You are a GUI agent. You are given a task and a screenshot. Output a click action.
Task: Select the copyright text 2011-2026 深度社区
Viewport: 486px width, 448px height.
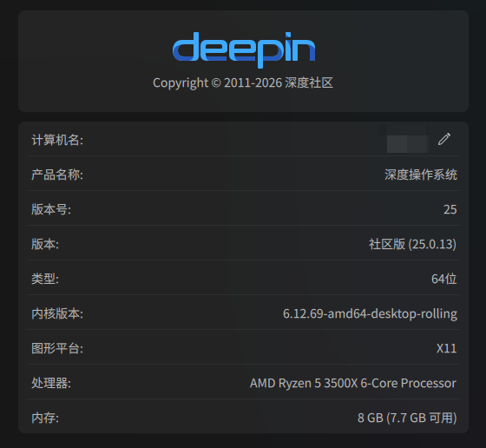coord(243,83)
